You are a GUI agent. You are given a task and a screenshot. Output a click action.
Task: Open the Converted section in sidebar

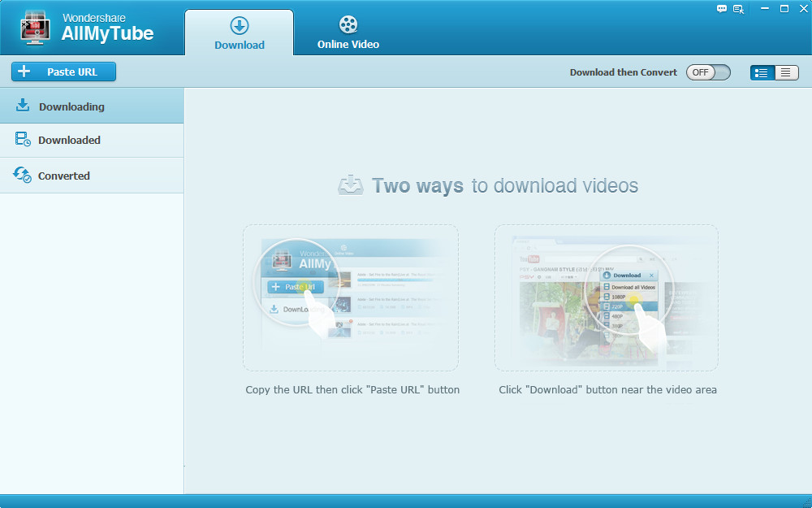click(92, 176)
